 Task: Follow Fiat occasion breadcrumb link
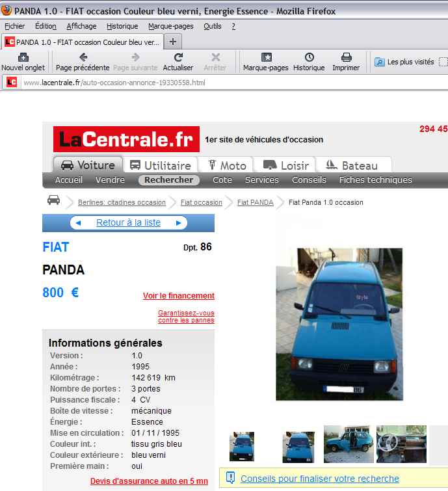point(202,202)
